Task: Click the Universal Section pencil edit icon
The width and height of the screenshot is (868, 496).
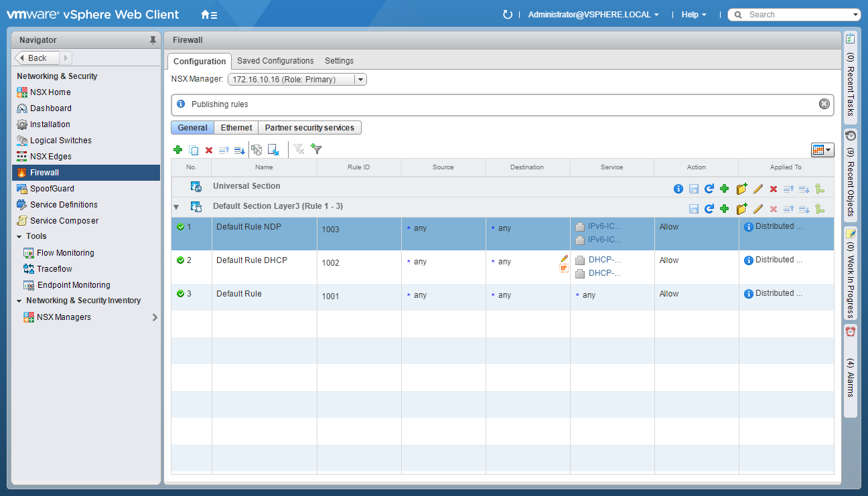Action: pos(758,189)
